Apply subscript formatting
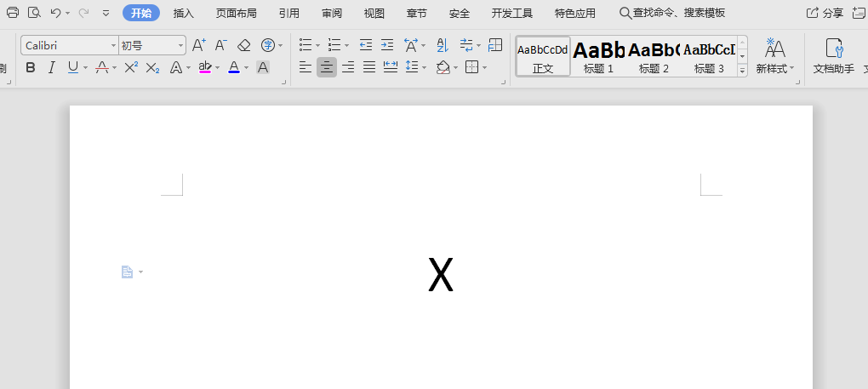Viewport: 868px width, 389px height. click(152, 67)
